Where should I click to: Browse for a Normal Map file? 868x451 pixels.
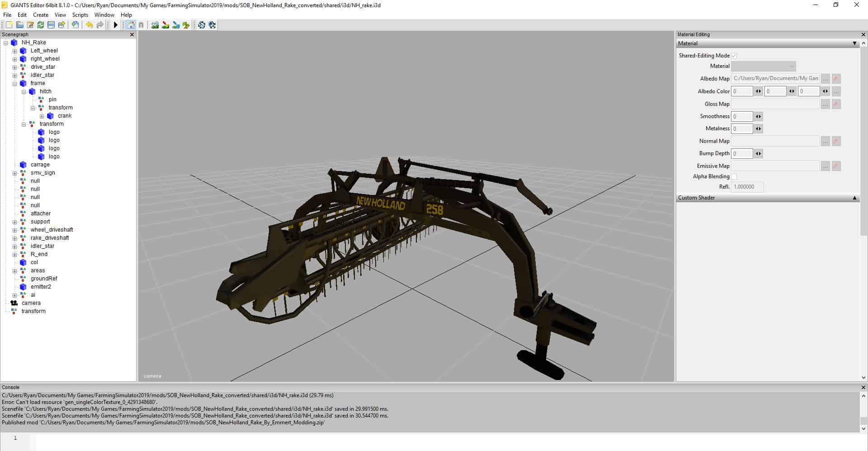point(825,141)
